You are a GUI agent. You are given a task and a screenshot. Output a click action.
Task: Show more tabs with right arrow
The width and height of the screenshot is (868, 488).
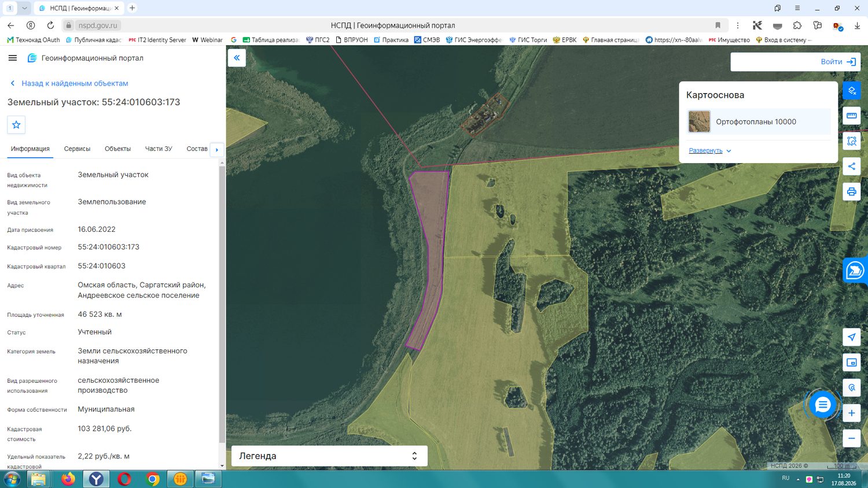(217, 150)
